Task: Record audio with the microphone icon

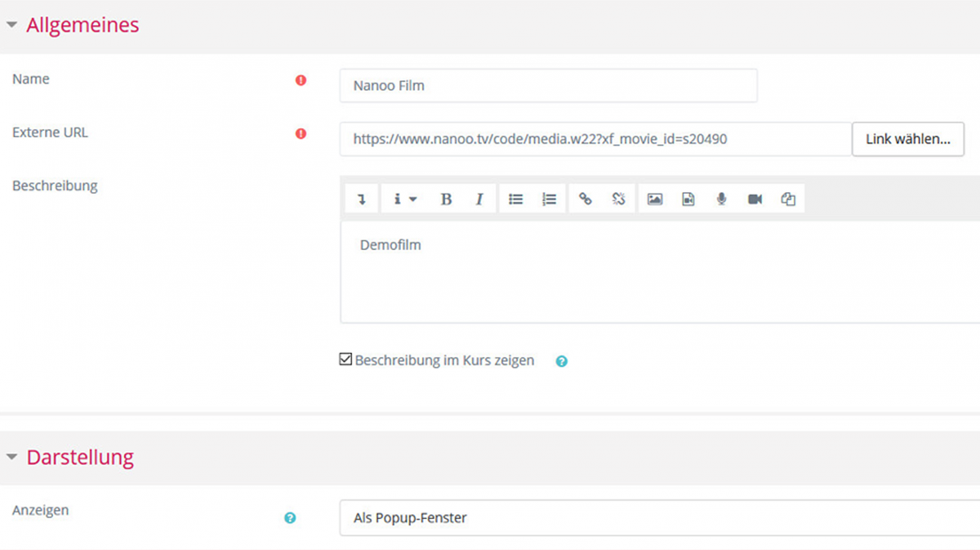Action: pyautogui.click(x=721, y=199)
